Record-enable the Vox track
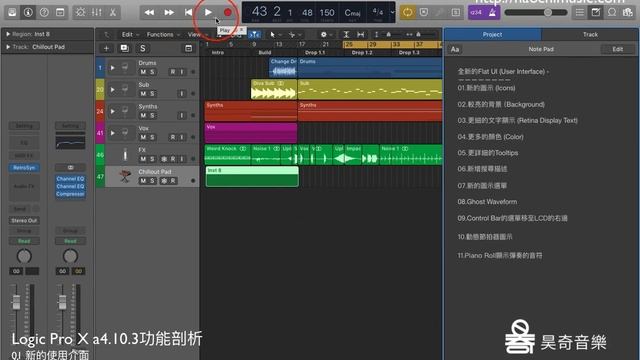 click(173, 137)
